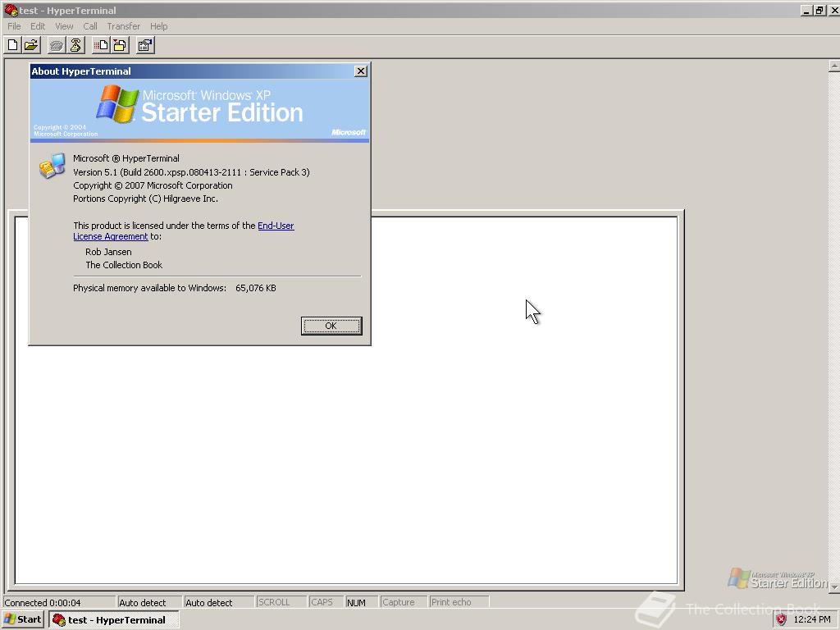The image size is (840, 630).
Task: Click The Collection Book organization text
Action: tap(124, 265)
